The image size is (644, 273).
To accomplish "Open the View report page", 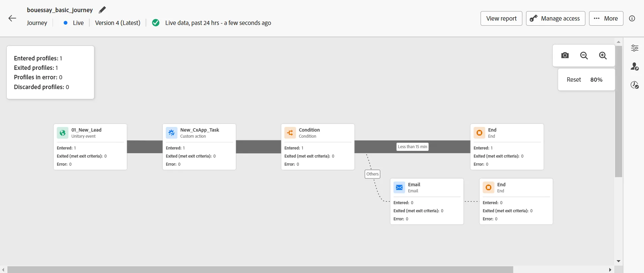I will 501,19.
